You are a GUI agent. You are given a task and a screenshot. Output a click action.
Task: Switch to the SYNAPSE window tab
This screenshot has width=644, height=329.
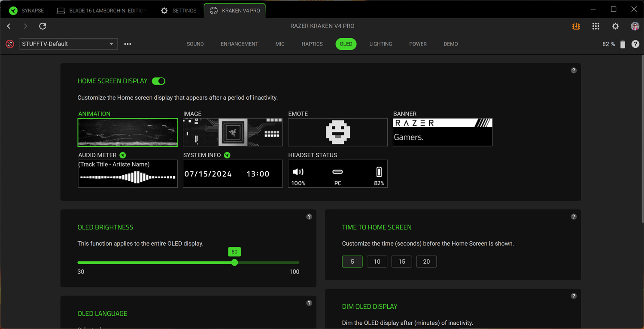point(26,11)
